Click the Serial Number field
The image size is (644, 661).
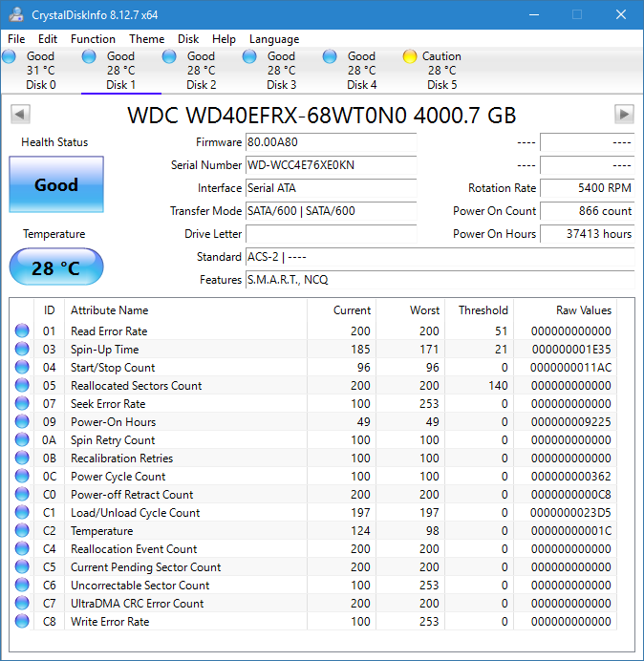pyautogui.click(x=331, y=165)
